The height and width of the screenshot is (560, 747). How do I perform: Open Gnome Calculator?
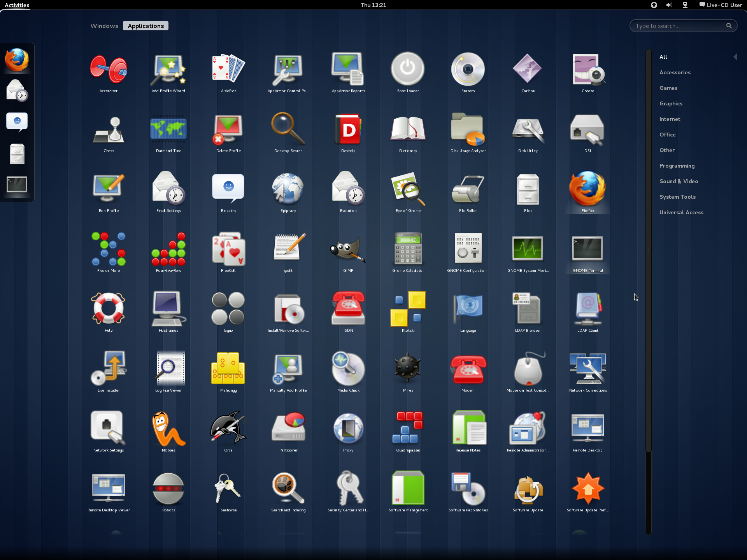[408, 252]
